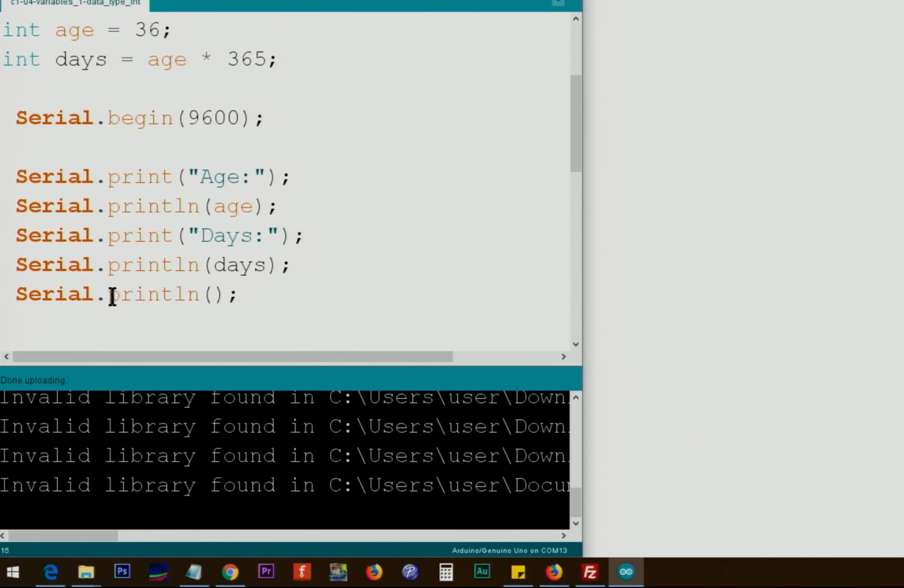
Task: Open the sketch tab dropdown menu
Action: [558, 3]
